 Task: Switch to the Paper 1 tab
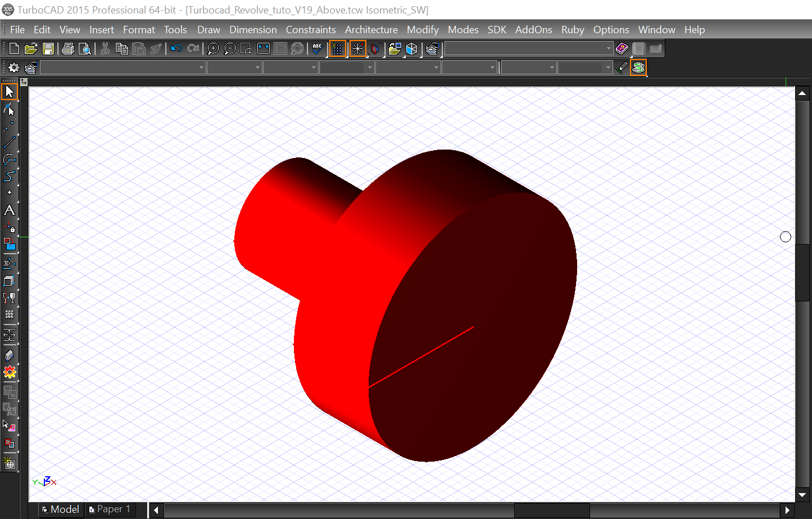[x=110, y=509]
